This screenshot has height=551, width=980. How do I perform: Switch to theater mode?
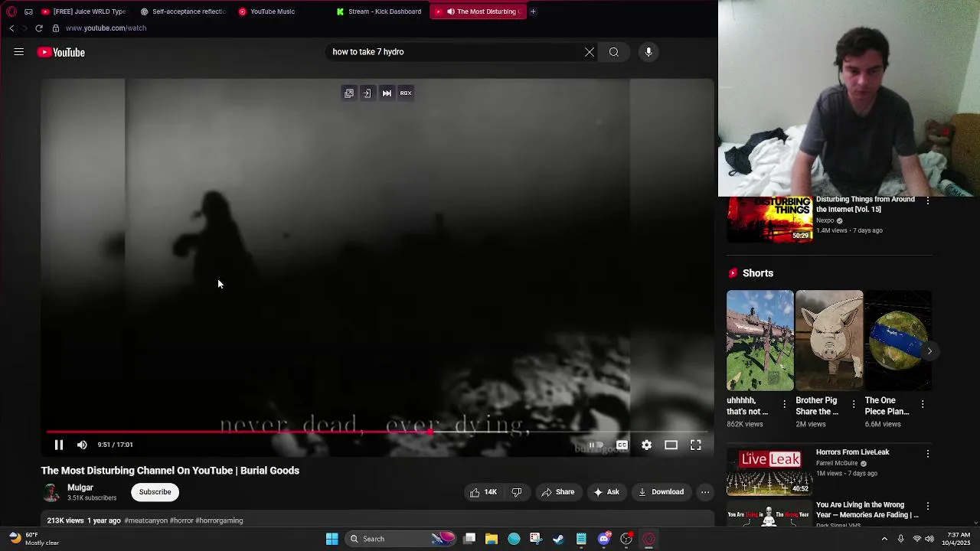pos(671,445)
